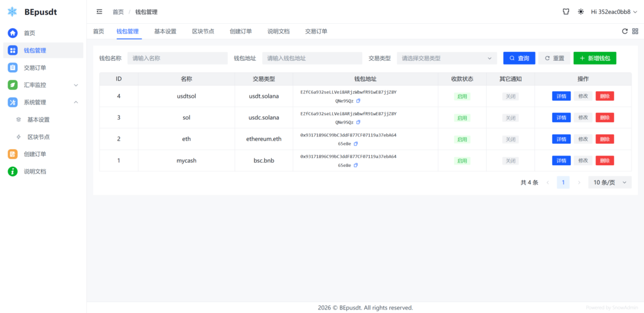
Task: Click 修改 for the sol wallet
Action: [x=583, y=117]
